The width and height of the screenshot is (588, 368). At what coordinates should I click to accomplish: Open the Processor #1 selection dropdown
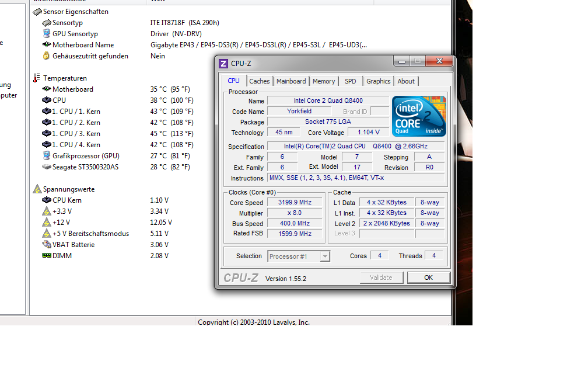click(299, 256)
